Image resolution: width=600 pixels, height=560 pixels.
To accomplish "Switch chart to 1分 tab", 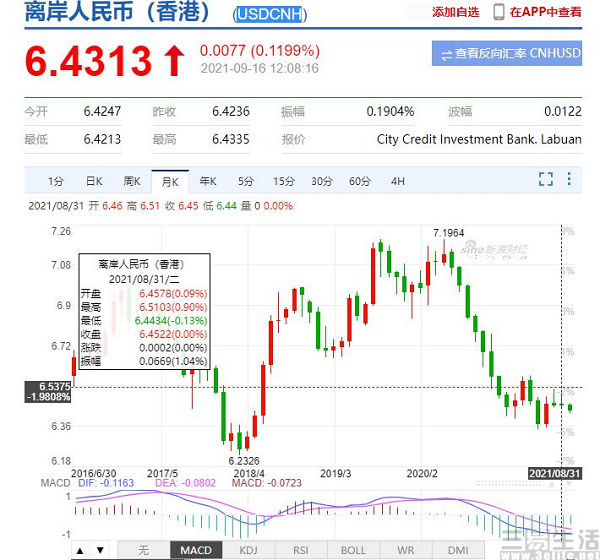I will (55, 181).
